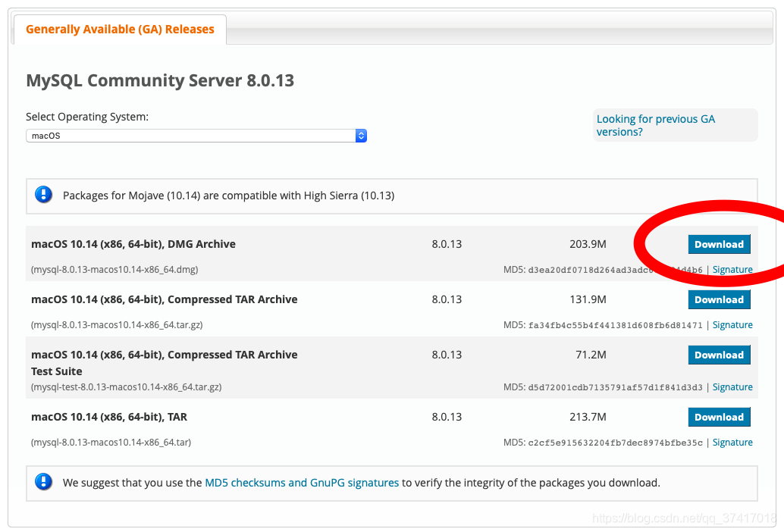Screen dimensions: 784x532
Task: Select filename (mysql-8.0.13-macos10.14-x86_64.tar.gz)
Action: coord(117,325)
